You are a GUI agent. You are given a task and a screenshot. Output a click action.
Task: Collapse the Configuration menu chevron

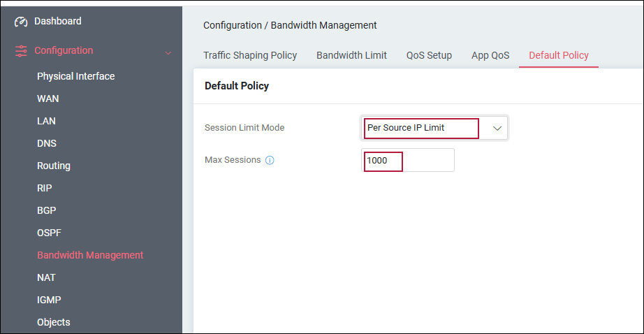coord(168,53)
